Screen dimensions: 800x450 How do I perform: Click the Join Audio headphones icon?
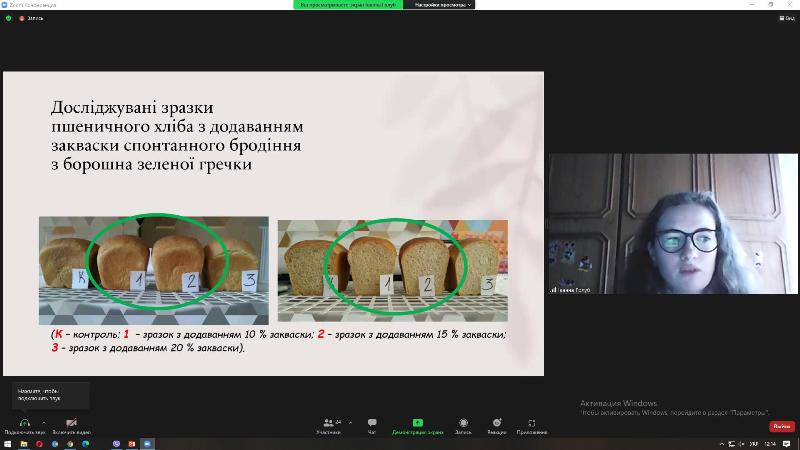(24, 423)
